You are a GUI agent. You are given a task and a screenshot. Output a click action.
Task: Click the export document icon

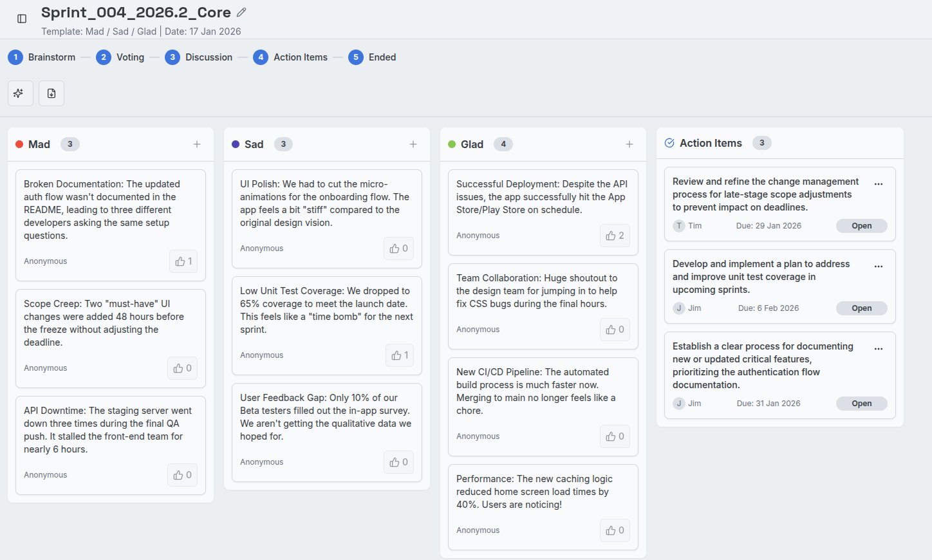tap(51, 93)
